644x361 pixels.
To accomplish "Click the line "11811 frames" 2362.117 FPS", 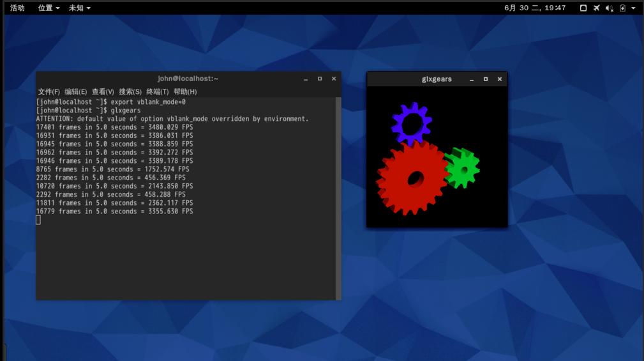I will [115, 203].
